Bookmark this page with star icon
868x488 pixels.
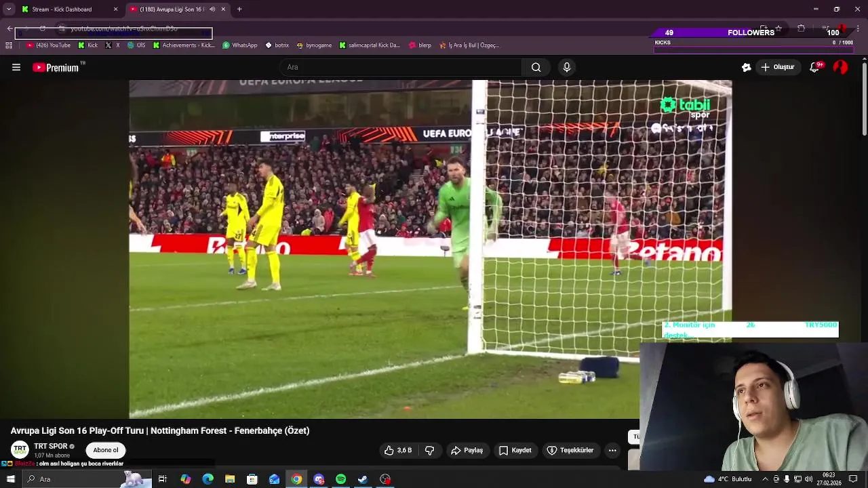pyautogui.click(x=778, y=28)
